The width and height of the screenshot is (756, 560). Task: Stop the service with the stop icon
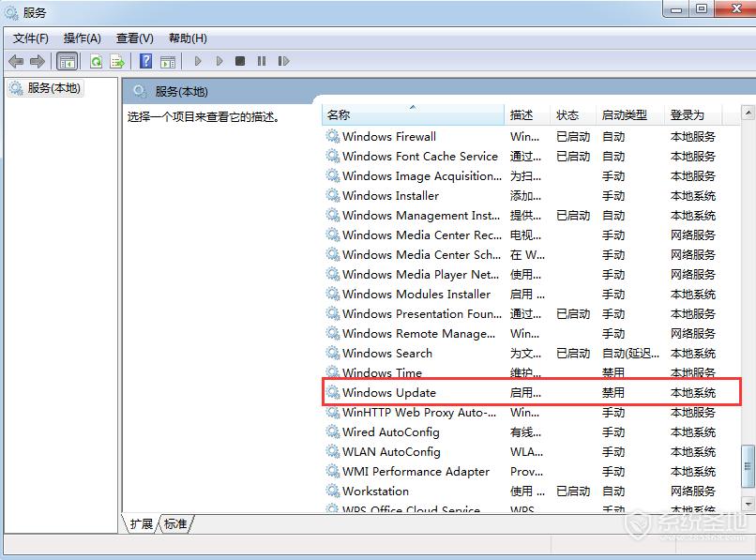239,61
